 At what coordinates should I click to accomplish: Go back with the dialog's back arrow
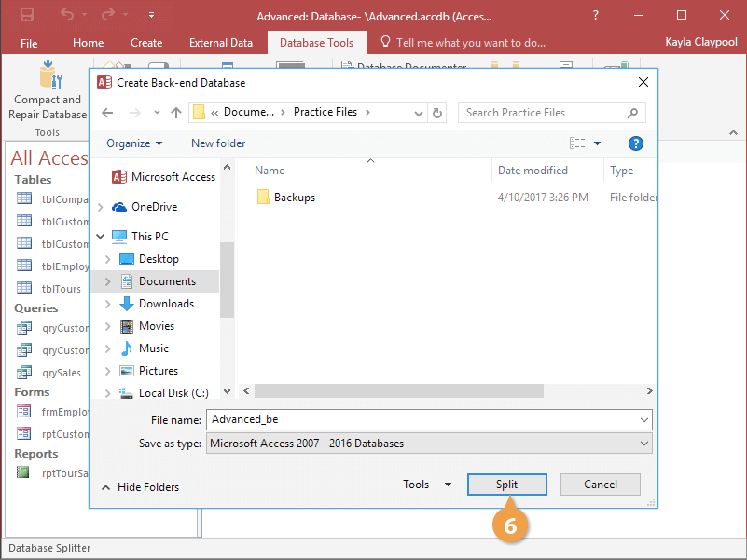pyautogui.click(x=107, y=113)
